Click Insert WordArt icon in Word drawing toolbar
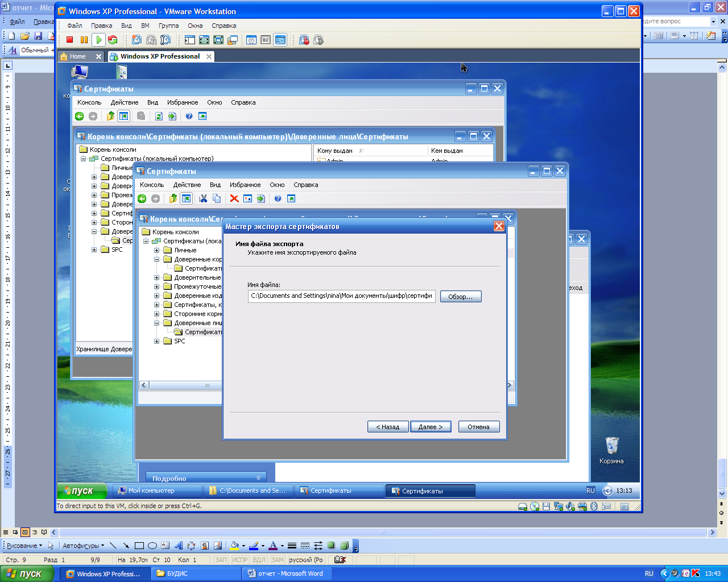The width and height of the screenshot is (728, 582). click(x=179, y=546)
